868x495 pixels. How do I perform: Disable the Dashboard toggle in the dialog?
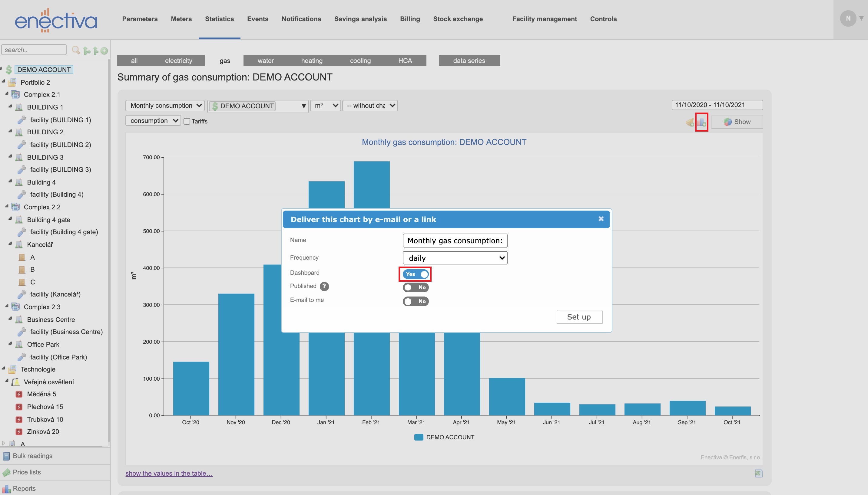tap(416, 274)
